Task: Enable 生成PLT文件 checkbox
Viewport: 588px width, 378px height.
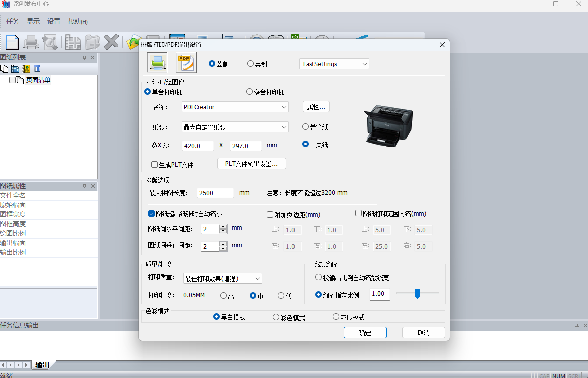Action: [x=154, y=164]
